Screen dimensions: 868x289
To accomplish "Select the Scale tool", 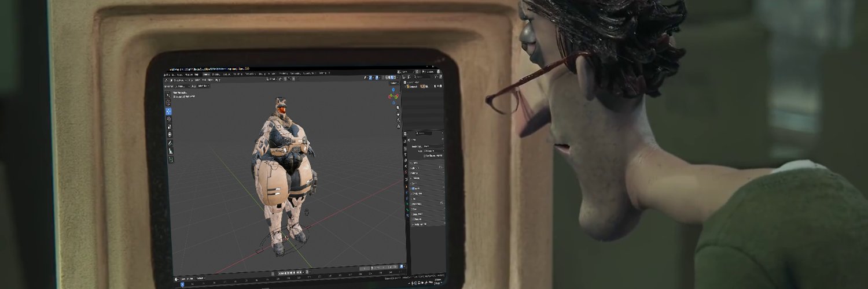I will (x=169, y=127).
